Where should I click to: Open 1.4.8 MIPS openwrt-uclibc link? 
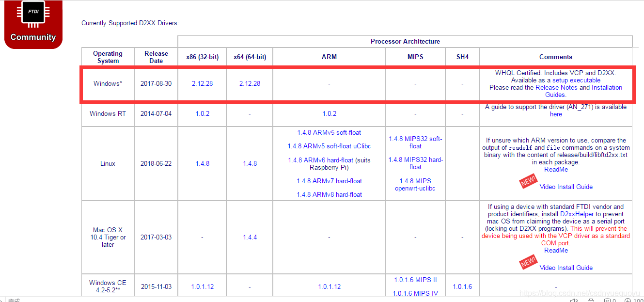415,184
